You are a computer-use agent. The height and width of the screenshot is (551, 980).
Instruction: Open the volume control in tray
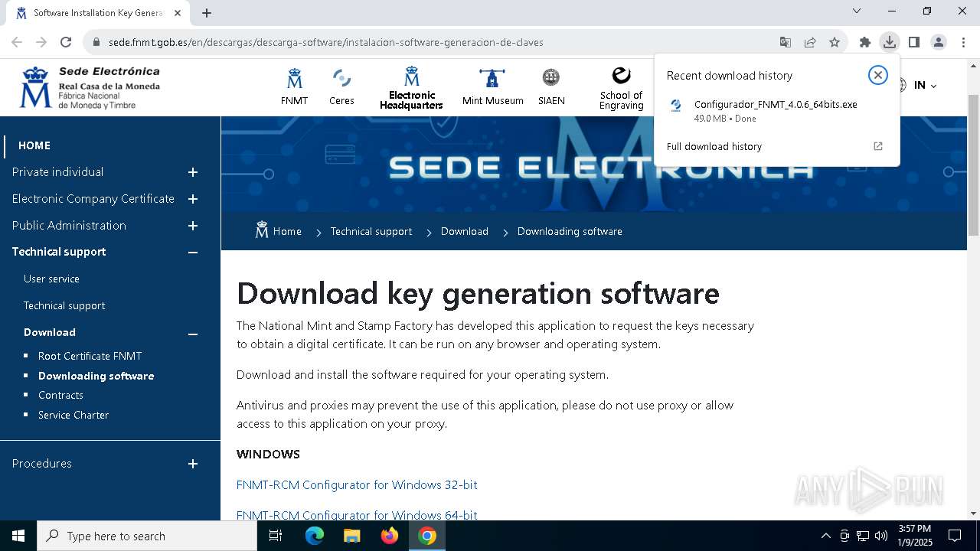[x=881, y=536]
